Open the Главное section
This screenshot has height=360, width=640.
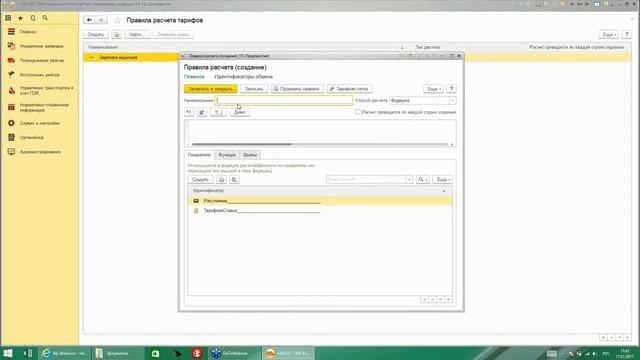[28, 32]
